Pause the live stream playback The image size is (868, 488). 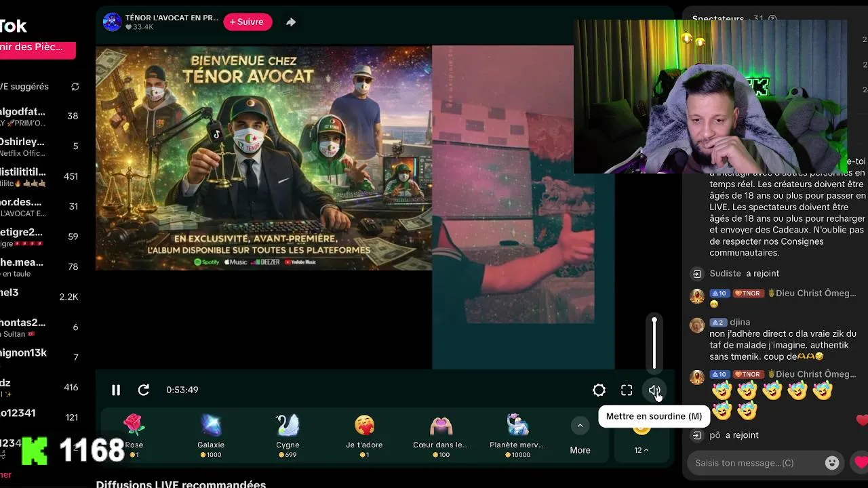coord(116,390)
